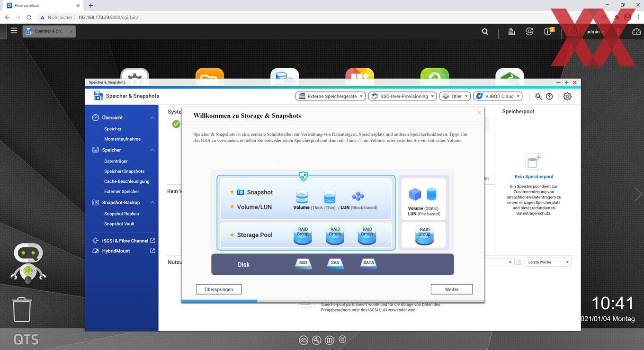
Task: Click the Überspringen button
Action: pos(219,289)
